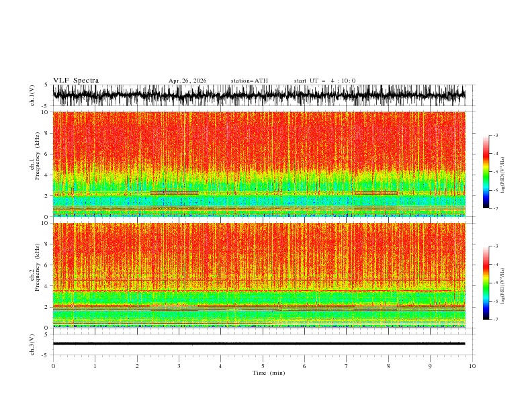The width and height of the screenshot is (532, 411).
Task: Click the VLF Spectra title text
Action: tap(76, 81)
